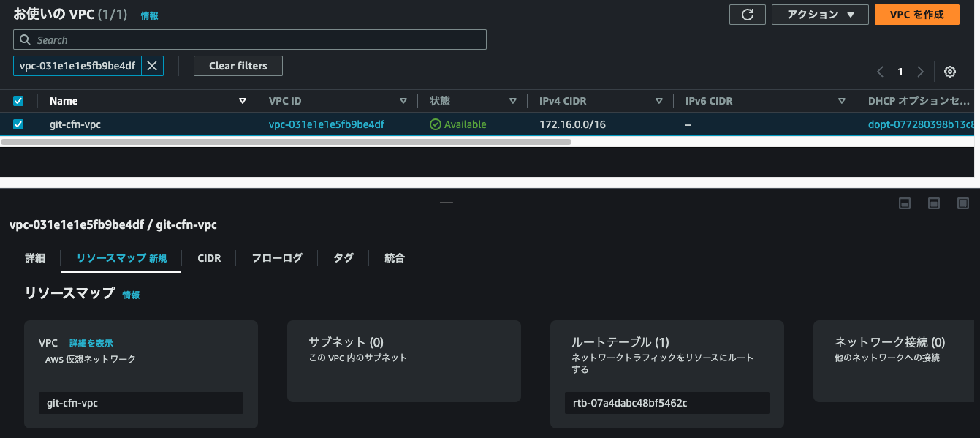980x438 pixels.
Task: Open the CIDR tab
Action: [x=209, y=257]
